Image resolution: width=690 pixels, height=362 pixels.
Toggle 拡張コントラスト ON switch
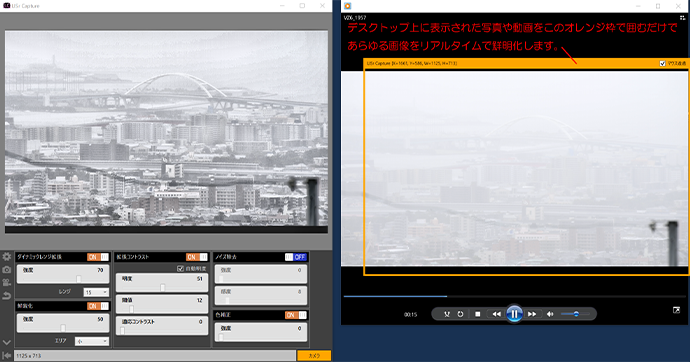(x=197, y=257)
